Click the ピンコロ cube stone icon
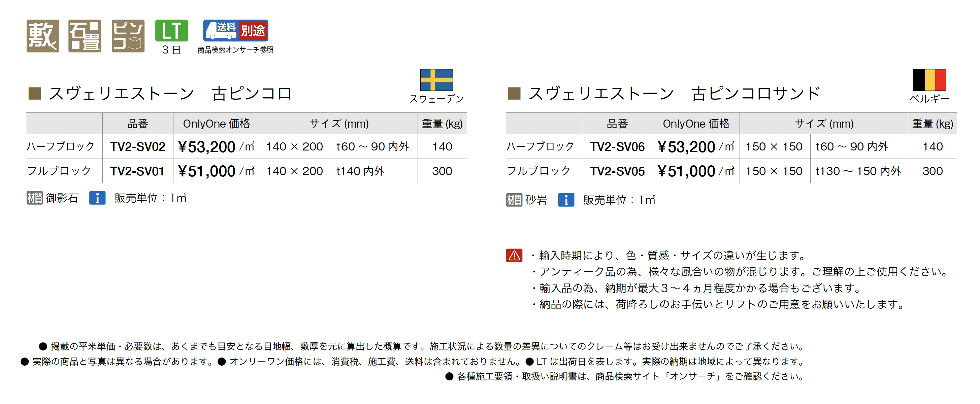 (x=128, y=36)
